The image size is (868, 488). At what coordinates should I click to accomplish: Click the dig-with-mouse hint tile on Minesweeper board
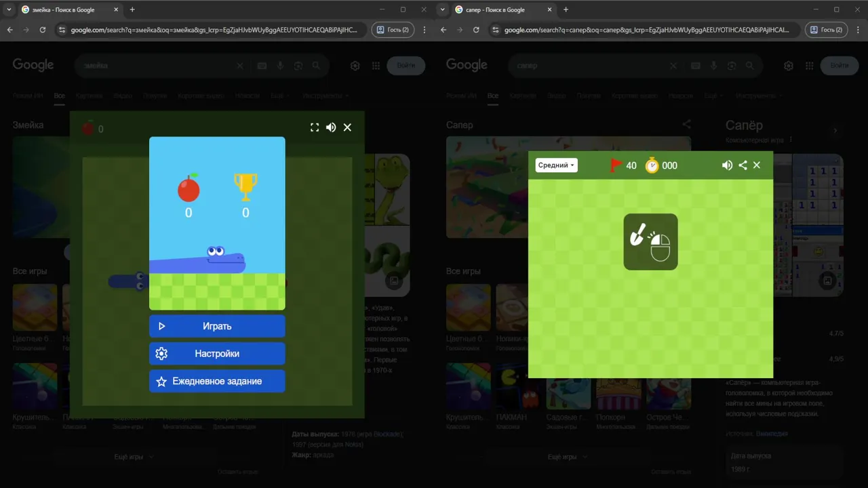click(650, 242)
